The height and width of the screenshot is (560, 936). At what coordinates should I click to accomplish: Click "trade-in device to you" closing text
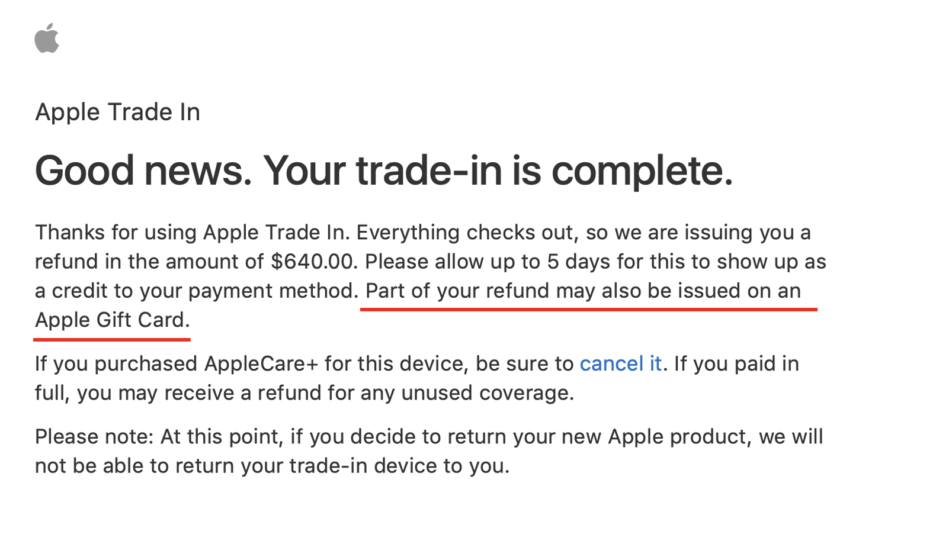[x=399, y=466]
